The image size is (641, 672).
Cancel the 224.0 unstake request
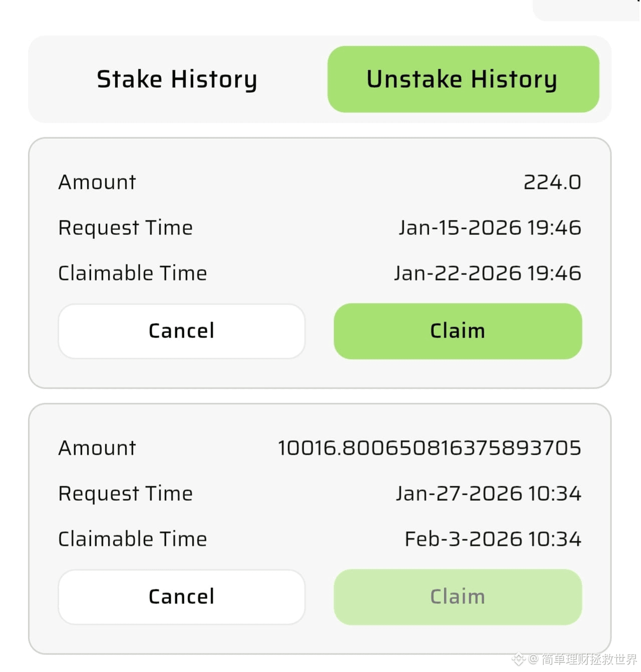pyautogui.click(x=181, y=330)
